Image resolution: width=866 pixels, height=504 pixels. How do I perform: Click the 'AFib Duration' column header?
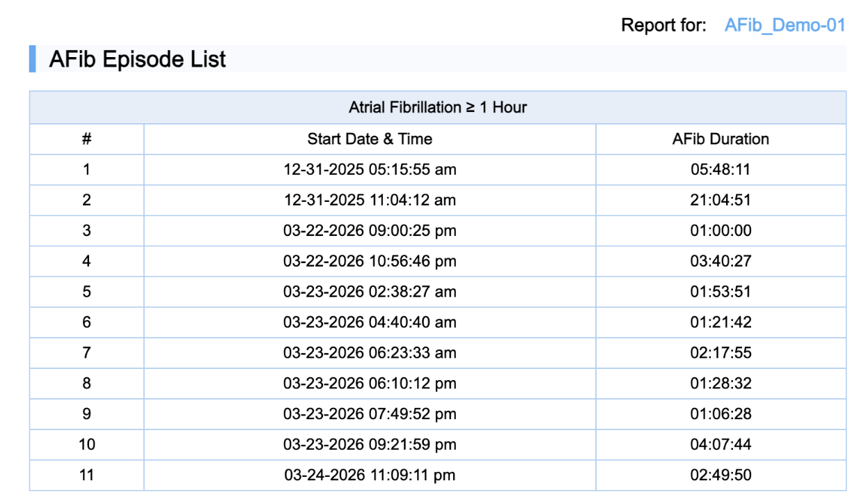721,139
